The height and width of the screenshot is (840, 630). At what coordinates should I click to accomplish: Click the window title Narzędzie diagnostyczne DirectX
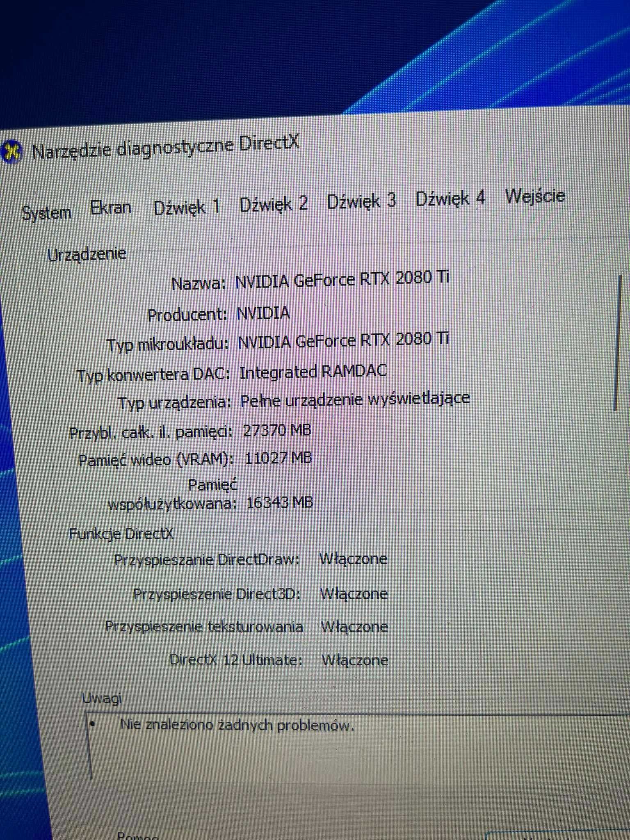[166, 148]
